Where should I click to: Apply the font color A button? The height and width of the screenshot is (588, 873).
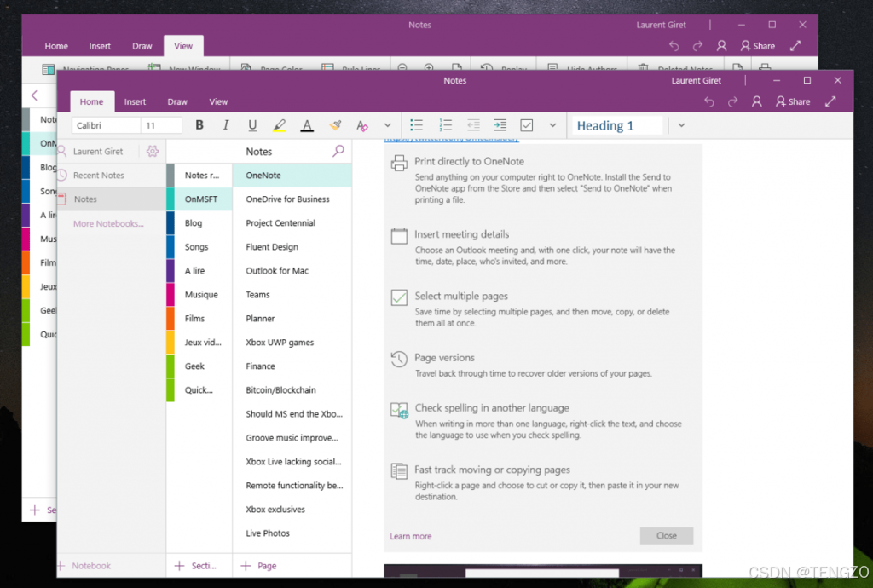pos(307,125)
